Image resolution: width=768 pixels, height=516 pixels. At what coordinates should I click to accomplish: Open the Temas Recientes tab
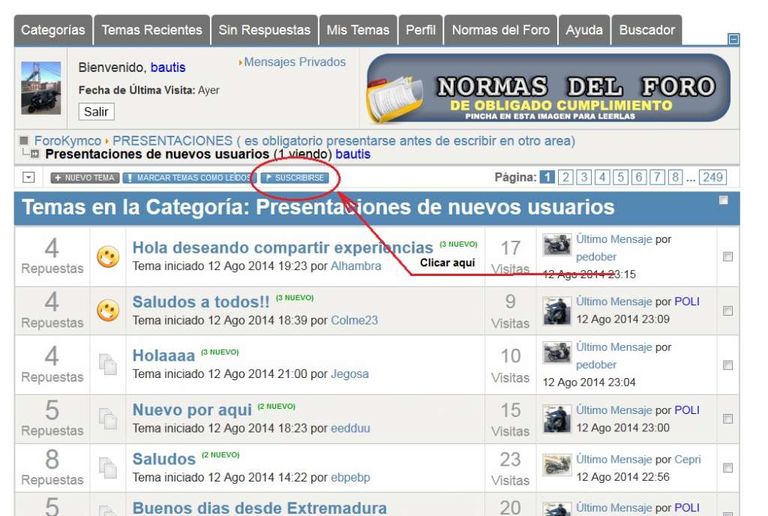151,30
